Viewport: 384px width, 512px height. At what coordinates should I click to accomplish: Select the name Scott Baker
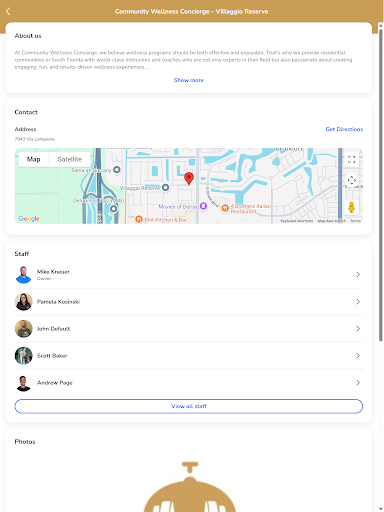pyautogui.click(x=52, y=356)
